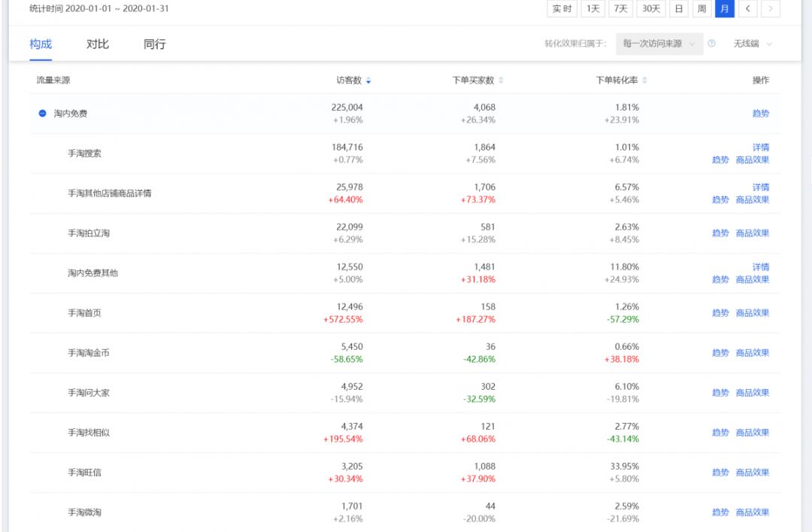Click the 月 granularity button
This screenshot has height=532, width=812.
point(725,9)
